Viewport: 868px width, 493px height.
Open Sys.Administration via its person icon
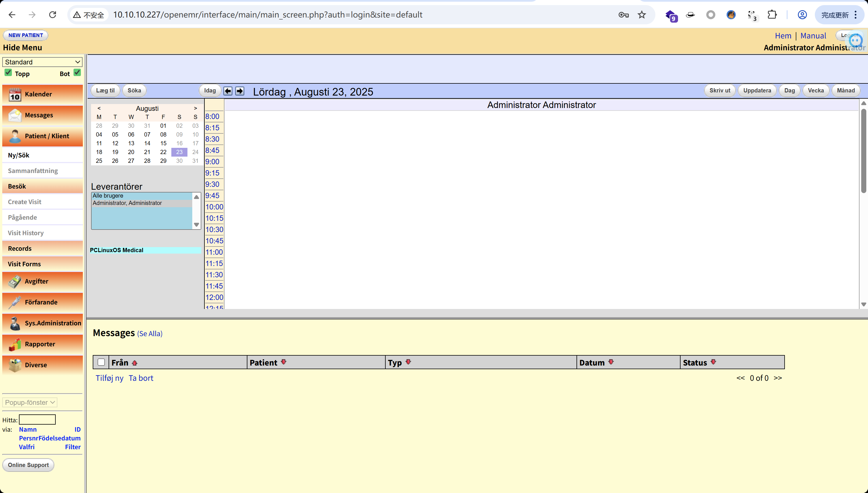point(15,323)
